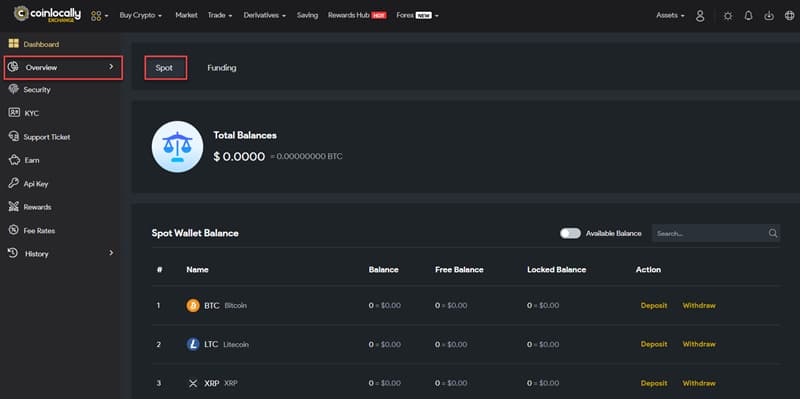Toggle the Available Balance switch
Screen dimensions: 800x399
[x=570, y=233]
